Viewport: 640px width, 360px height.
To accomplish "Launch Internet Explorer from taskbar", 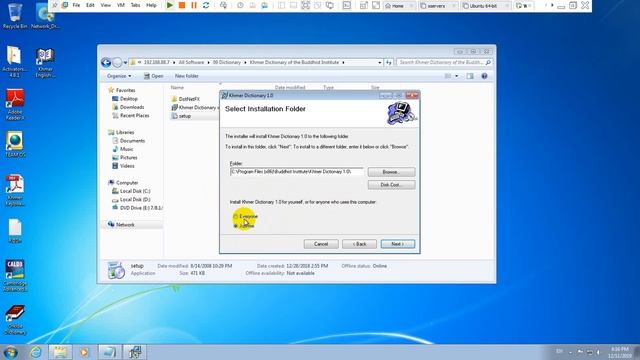I will pyautogui.click(x=36, y=352).
